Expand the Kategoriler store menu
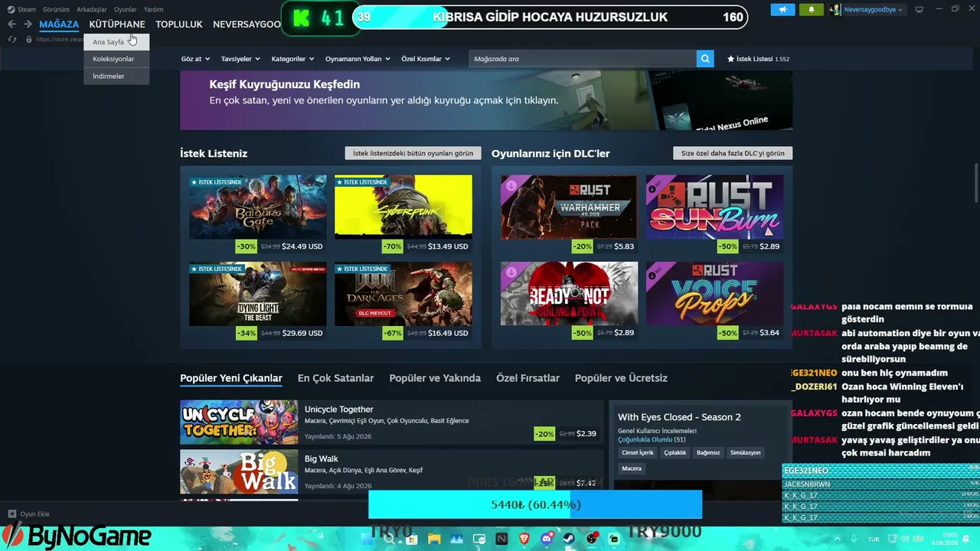980x551 pixels. (292, 59)
